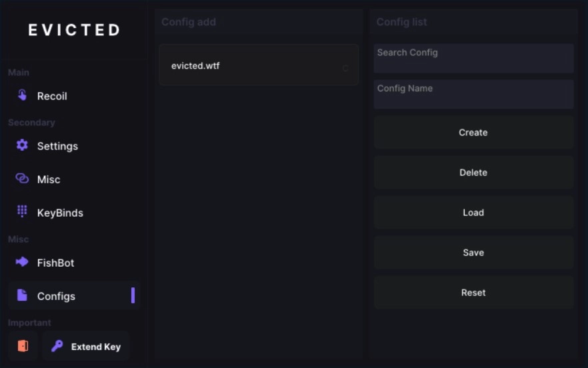
Task: Click the Extend Key text label
Action: pyautogui.click(x=96, y=347)
